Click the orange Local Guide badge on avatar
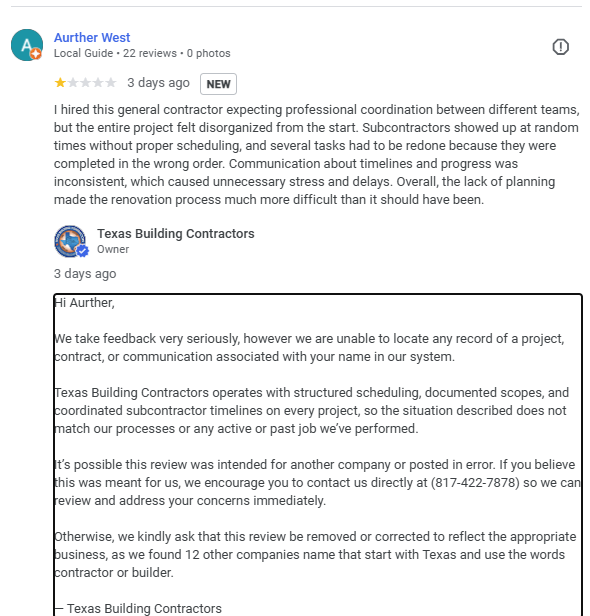Screen dimensions: 590x616 36,54
